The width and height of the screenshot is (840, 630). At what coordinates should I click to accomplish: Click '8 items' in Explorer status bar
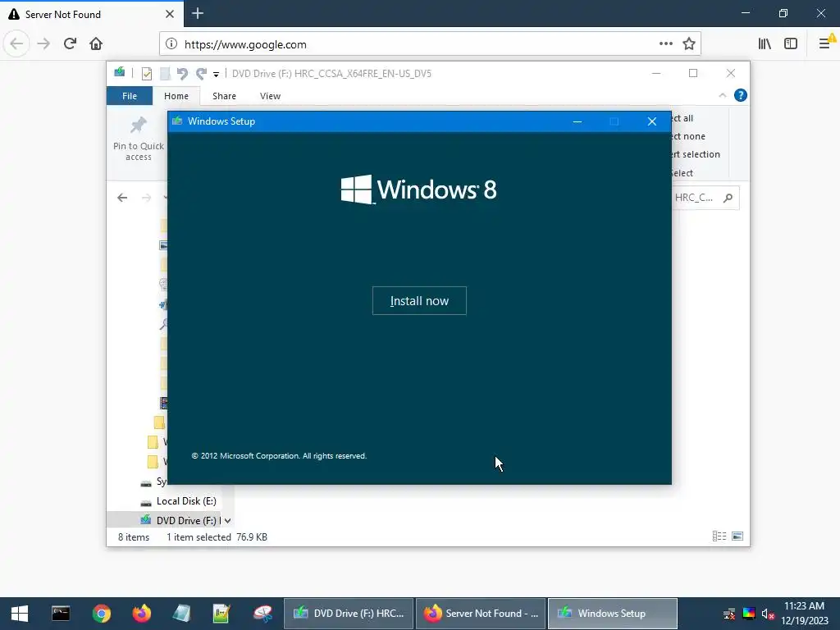[134, 536]
